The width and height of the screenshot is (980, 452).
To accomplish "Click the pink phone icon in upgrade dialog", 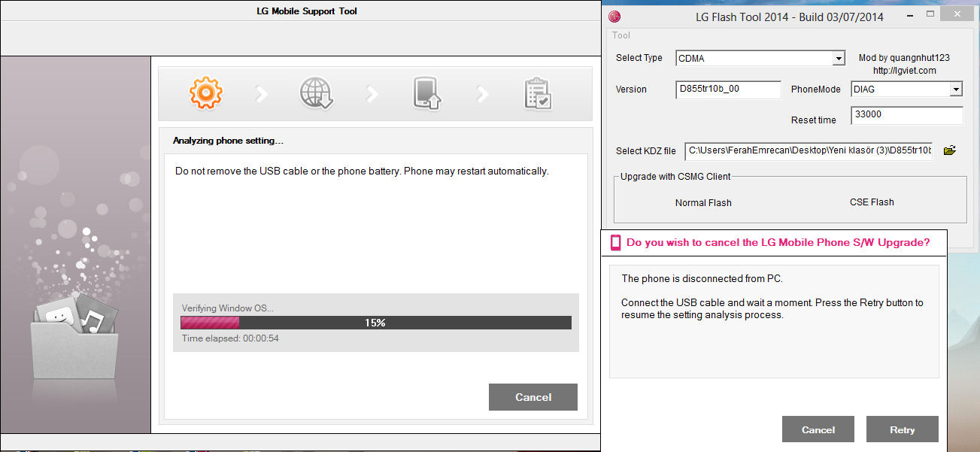I will [615, 242].
